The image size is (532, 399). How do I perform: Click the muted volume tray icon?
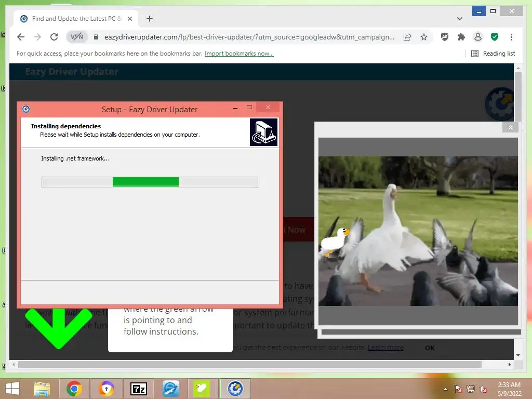tap(483, 389)
